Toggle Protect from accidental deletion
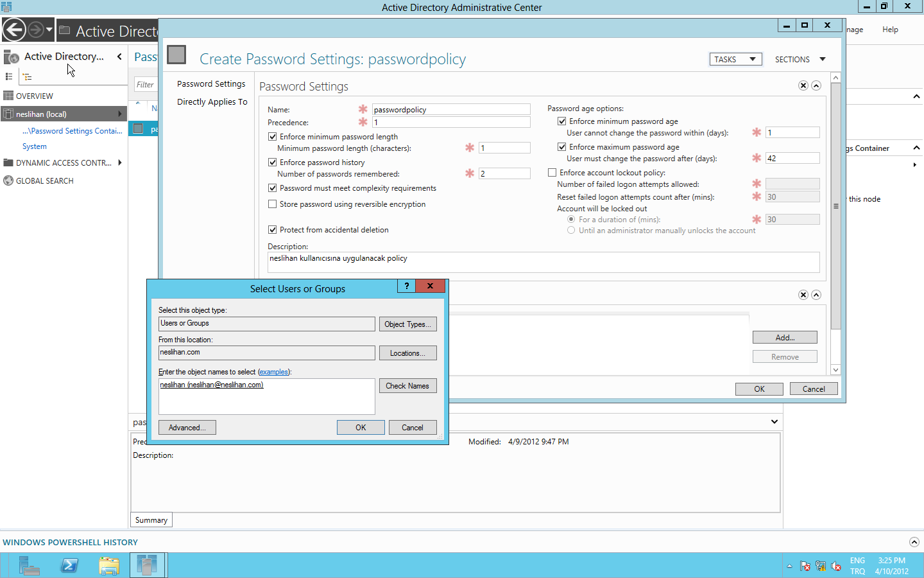Viewport: 924px width, 578px height. click(x=273, y=230)
